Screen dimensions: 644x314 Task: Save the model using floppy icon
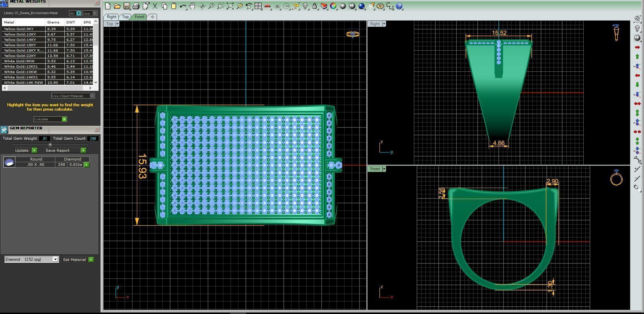point(126,6)
